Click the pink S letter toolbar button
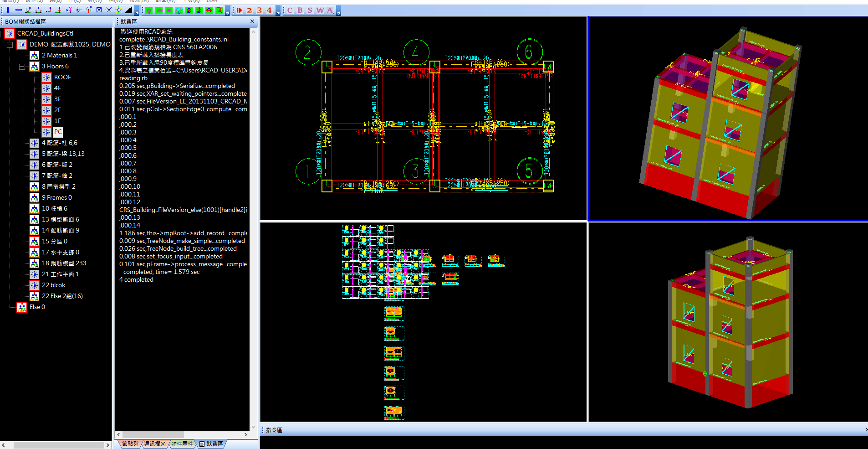 tap(310, 10)
